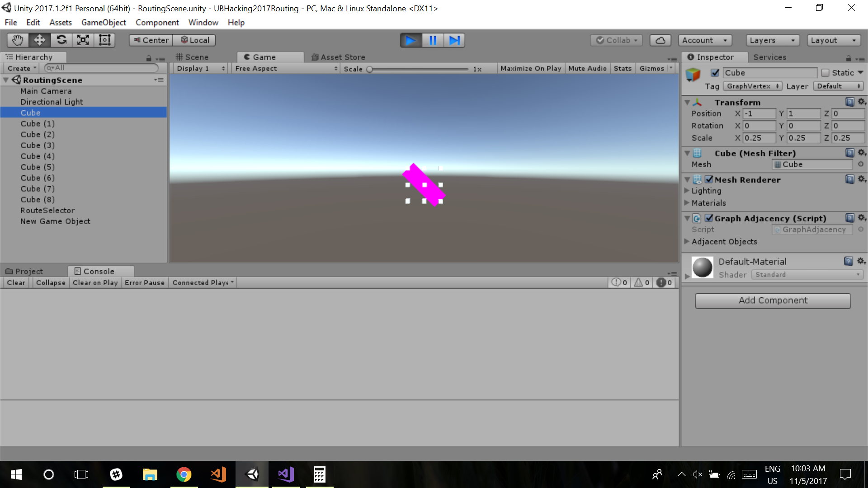Open the Tag GraphVertex dropdown
Image resolution: width=868 pixels, height=488 pixels.
[752, 86]
